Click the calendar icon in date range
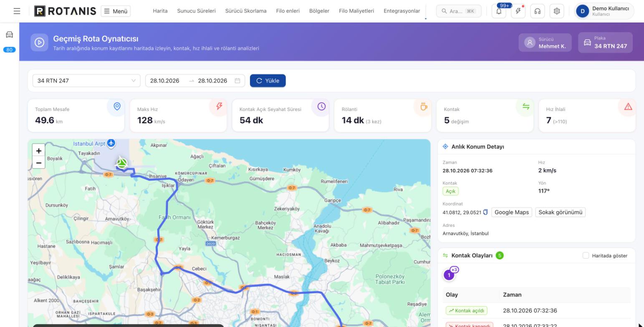The image size is (644, 327). coord(237,80)
